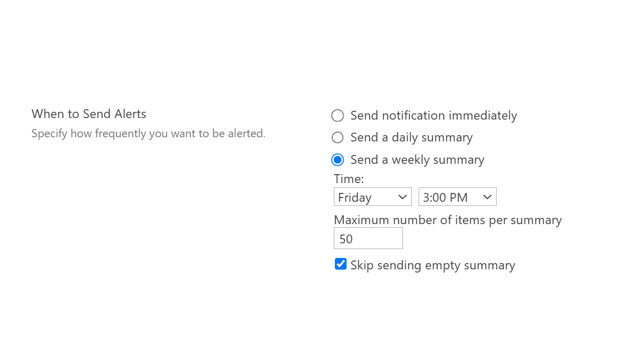Viewport: 624px width, 364px height.
Task: Click the chevron arrow on the Friday dropdown
Action: [402, 197]
